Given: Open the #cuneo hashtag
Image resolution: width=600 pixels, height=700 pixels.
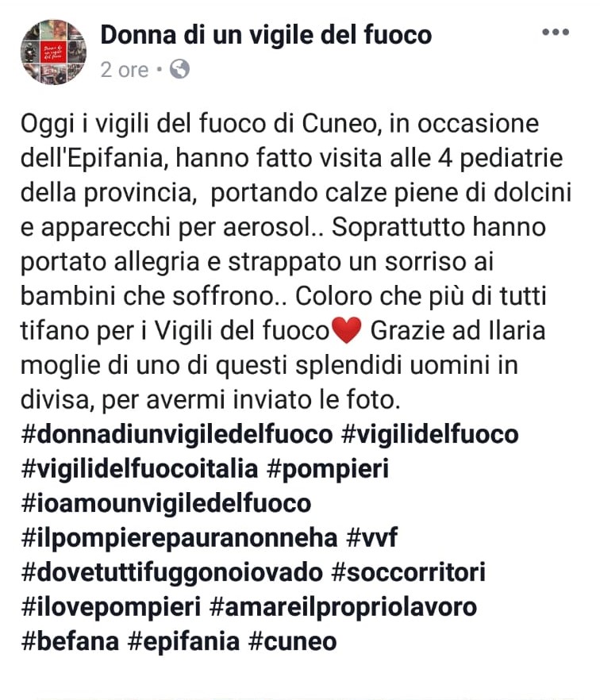Looking at the screenshot, I should click(x=292, y=642).
